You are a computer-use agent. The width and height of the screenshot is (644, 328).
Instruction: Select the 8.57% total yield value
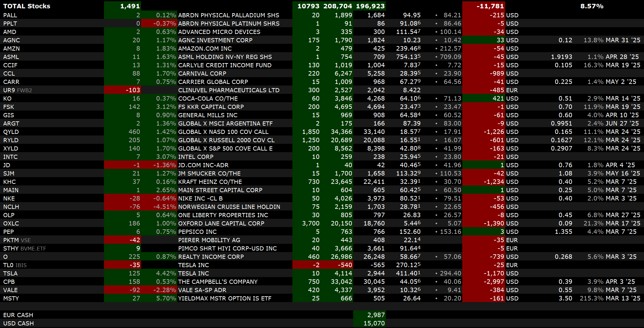click(x=592, y=6)
